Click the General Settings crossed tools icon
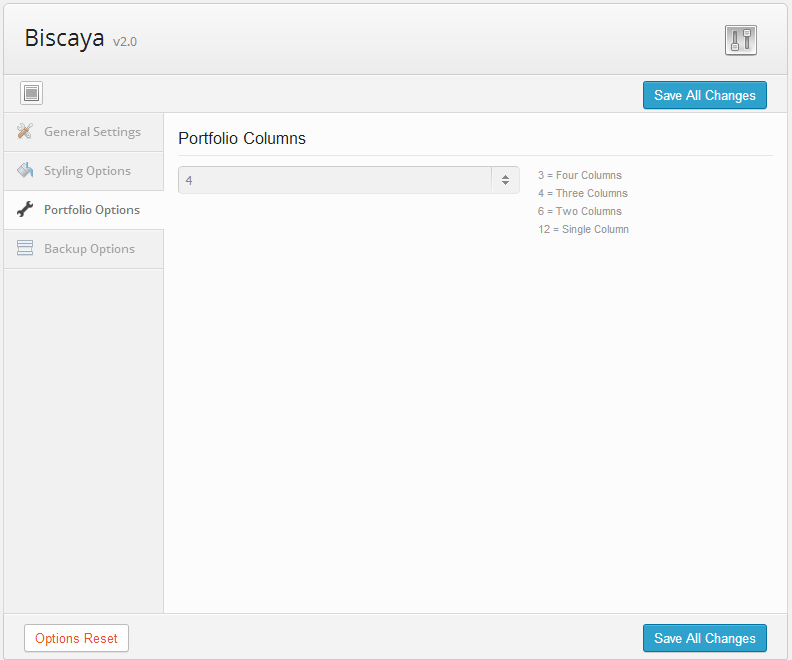Image resolution: width=792 pixels, height=660 pixels. pyautogui.click(x=26, y=132)
